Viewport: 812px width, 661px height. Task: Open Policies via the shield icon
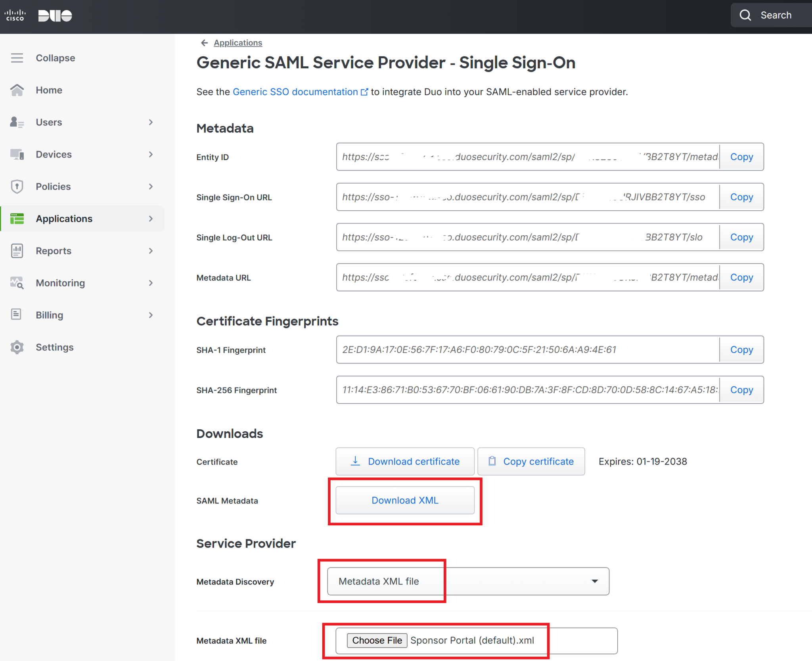click(x=17, y=186)
